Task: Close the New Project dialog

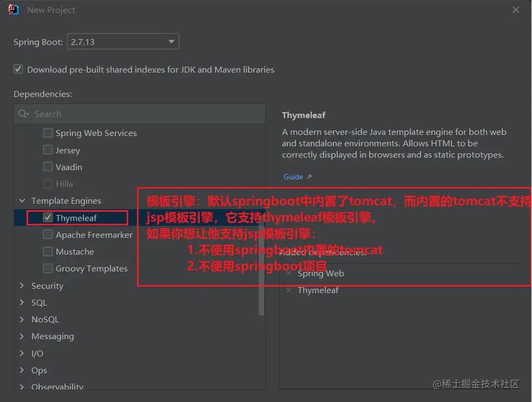Action: pos(515,10)
